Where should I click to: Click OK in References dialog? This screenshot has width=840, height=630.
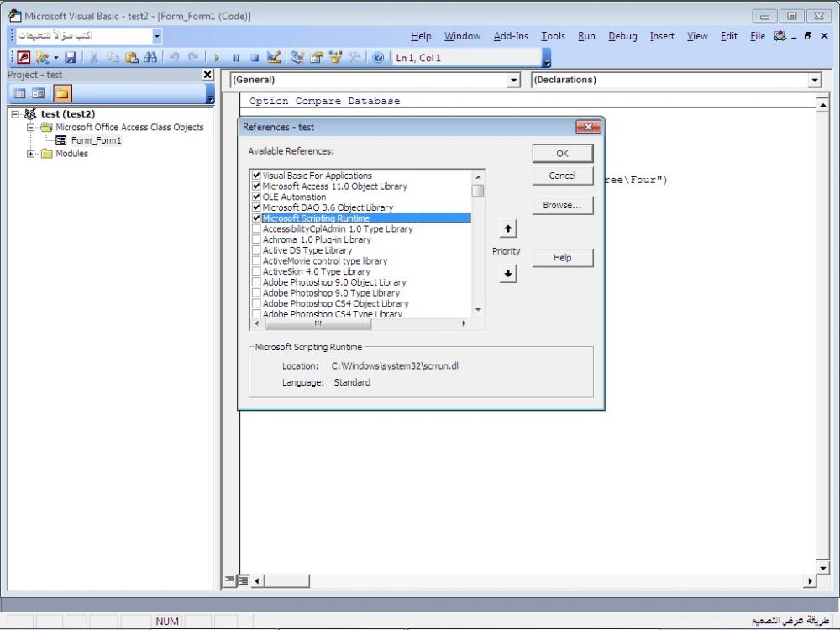coord(563,153)
